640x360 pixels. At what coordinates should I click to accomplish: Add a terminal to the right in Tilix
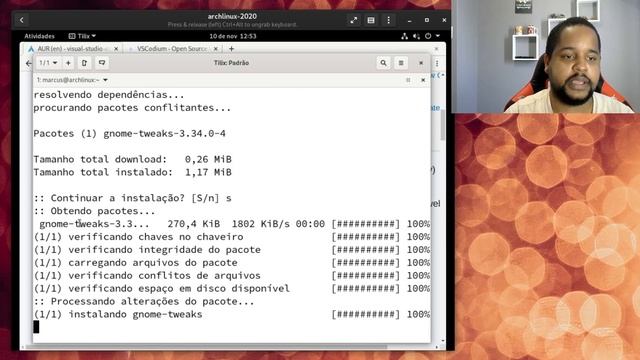pyautogui.click(x=84, y=63)
